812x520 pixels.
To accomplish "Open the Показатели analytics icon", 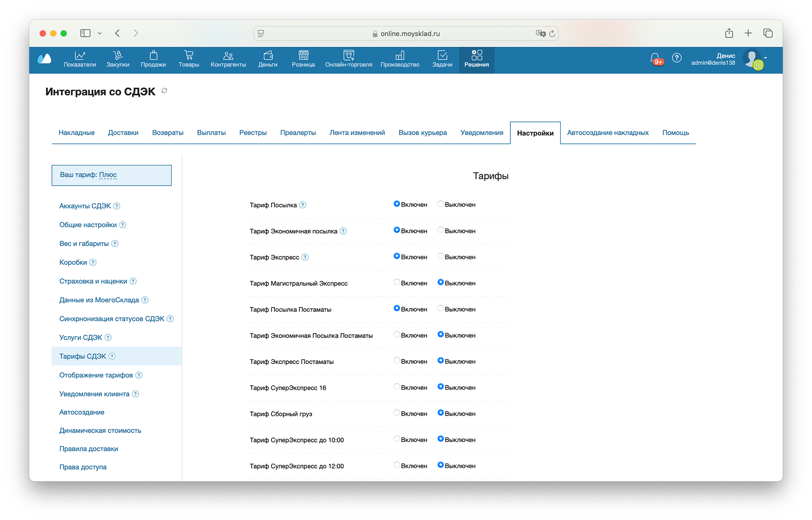I will click(80, 55).
